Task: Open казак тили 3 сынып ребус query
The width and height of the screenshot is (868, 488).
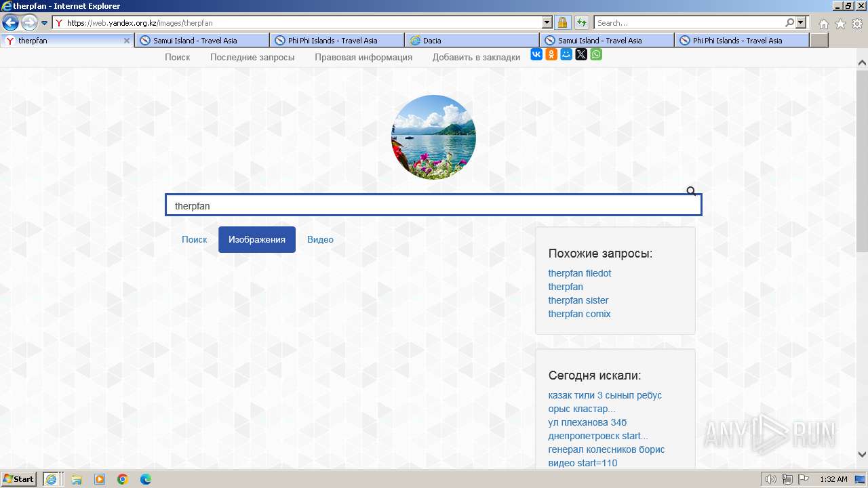Action: pos(605,395)
